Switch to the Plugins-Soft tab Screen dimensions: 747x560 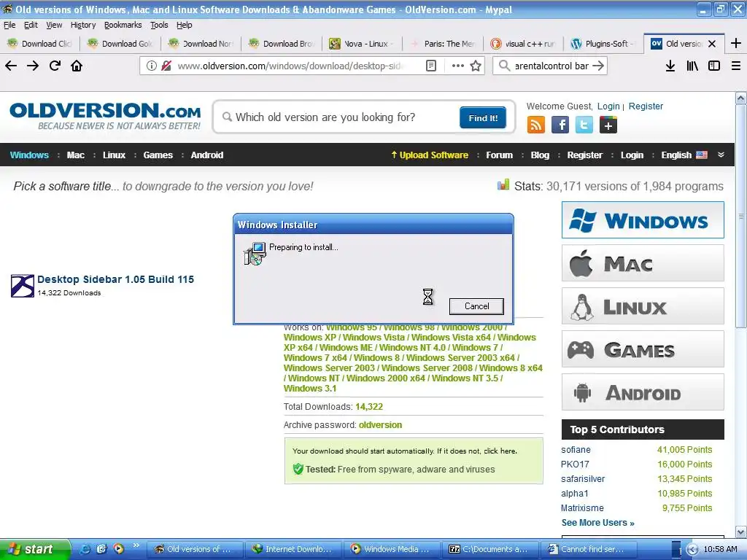[x=603, y=44]
